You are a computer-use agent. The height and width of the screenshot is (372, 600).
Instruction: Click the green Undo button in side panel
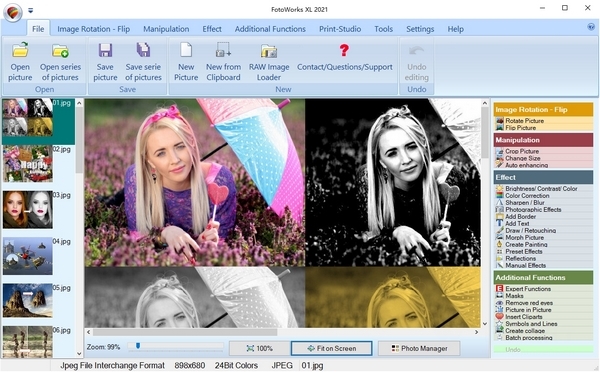tap(543, 349)
